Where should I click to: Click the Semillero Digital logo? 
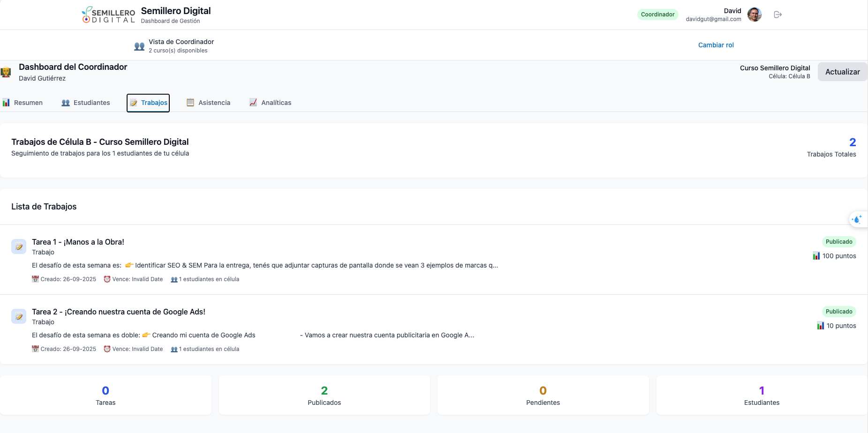[108, 15]
